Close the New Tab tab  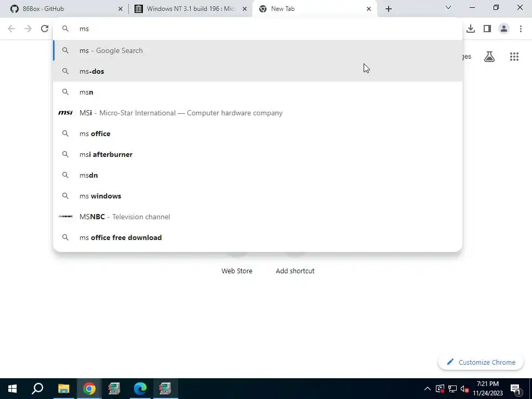pos(369,9)
